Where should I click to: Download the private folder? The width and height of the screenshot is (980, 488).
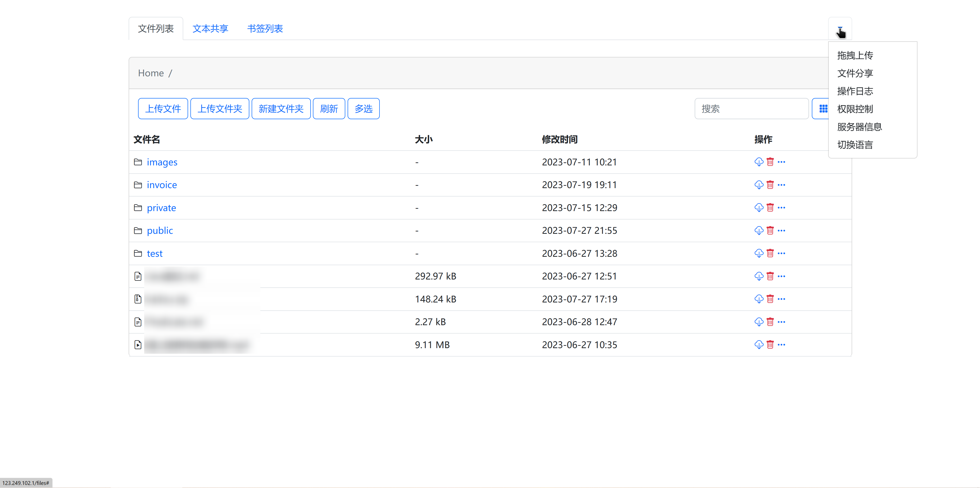tap(758, 208)
